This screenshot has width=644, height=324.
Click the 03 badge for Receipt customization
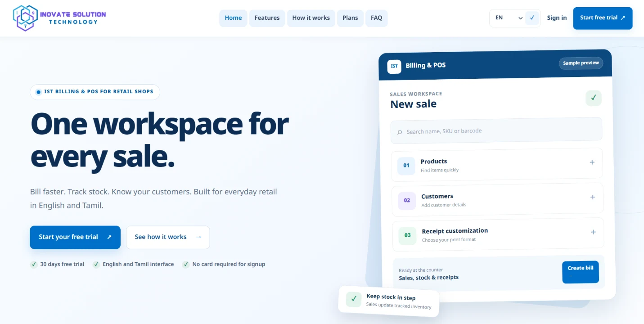(407, 235)
